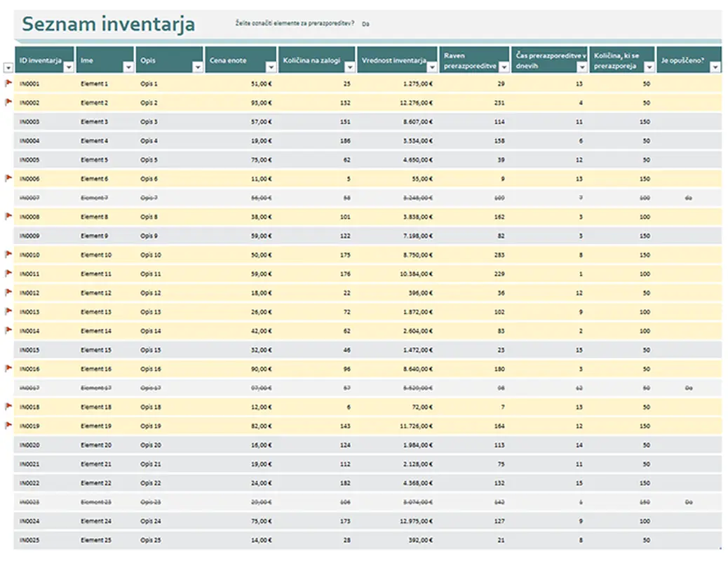The height and width of the screenshot is (561, 728).
Task: Click the red flag beside IN0001
Action: click(x=9, y=83)
